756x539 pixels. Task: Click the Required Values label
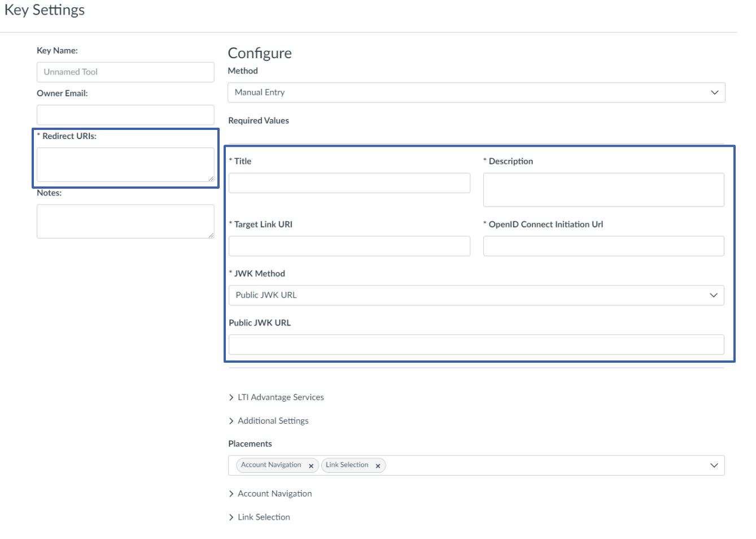(x=259, y=120)
